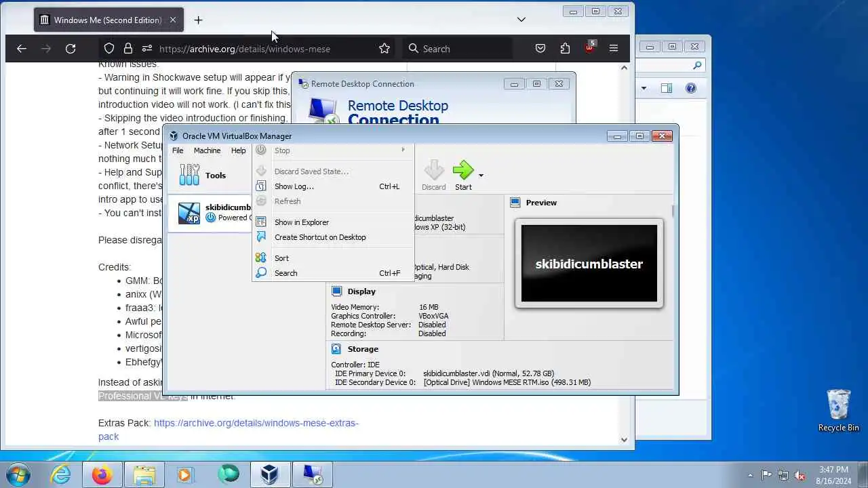The width and height of the screenshot is (868, 488).
Task: Open the File menu in VirtualBox
Action: coord(178,150)
